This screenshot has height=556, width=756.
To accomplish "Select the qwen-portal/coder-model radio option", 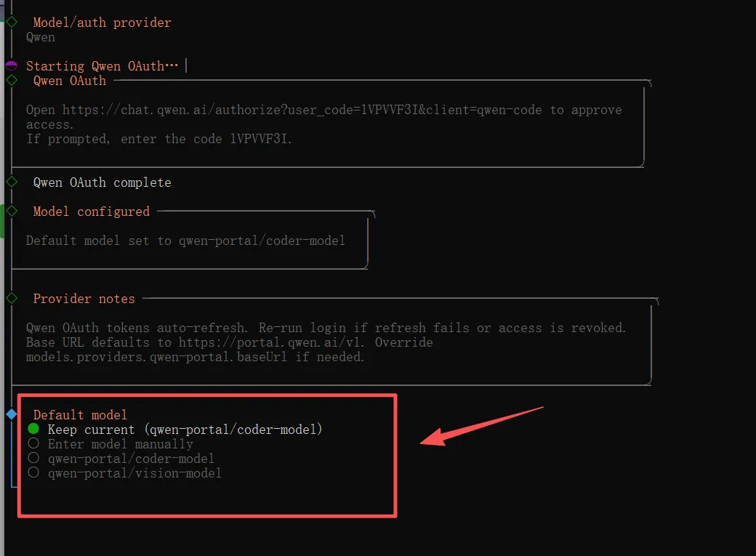I will 121,458.
